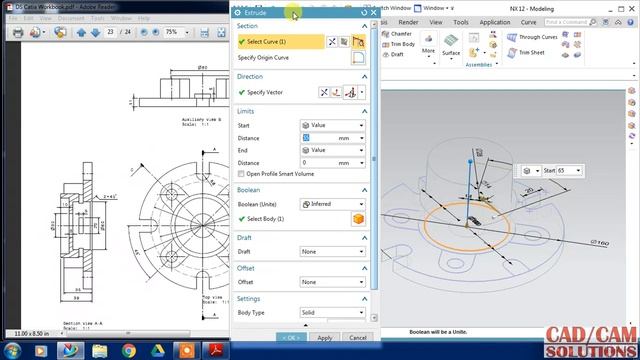Click the OK button in Extrude
This screenshot has height=360, width=640.
tap(291, 338)
